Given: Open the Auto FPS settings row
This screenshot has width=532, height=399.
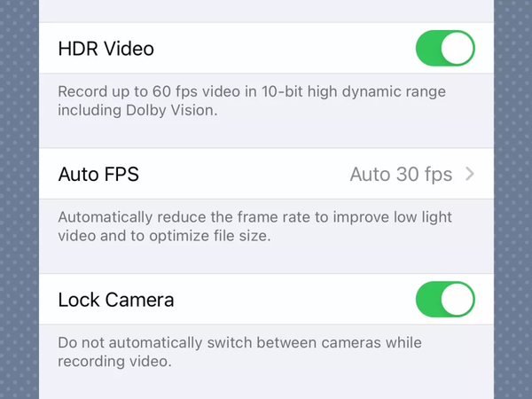Looking at the screenshot, I should (222, 175).
